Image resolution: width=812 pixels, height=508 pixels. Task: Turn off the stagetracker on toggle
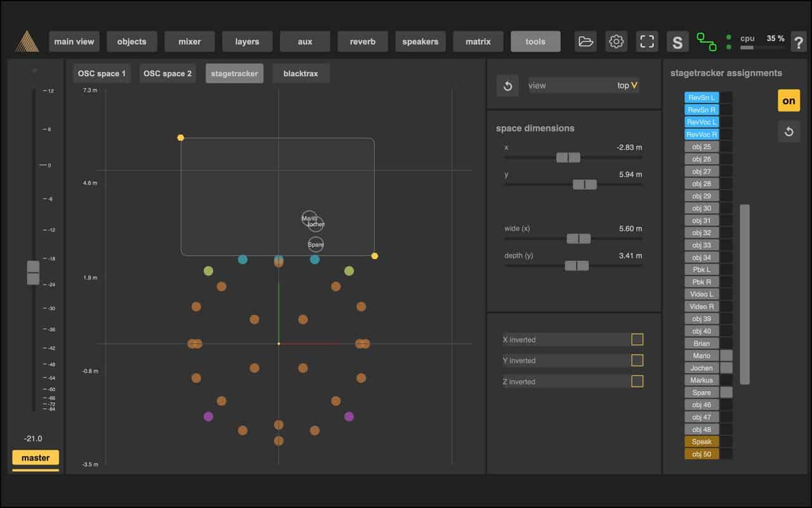pyautogui.click(x=789, y=100)
